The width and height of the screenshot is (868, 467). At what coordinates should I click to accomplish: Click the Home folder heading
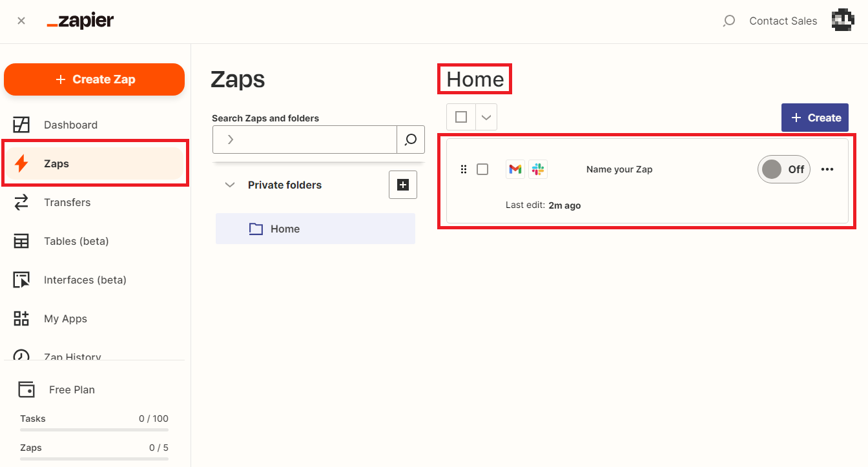[475, 79]
